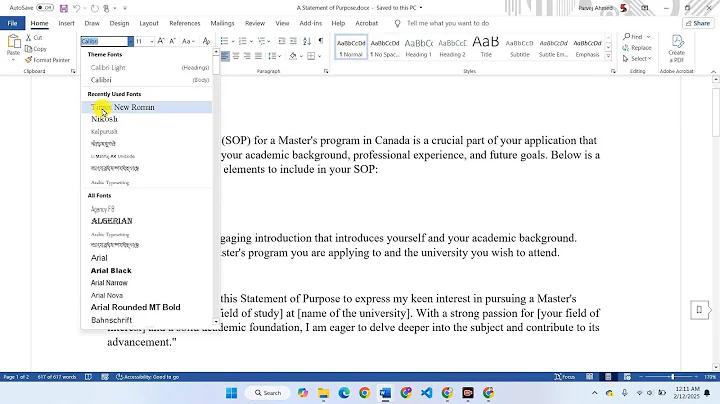Viewport: 720px width, 404px height.
Task: Toggle center text alignment
Action: coord(236,56)
